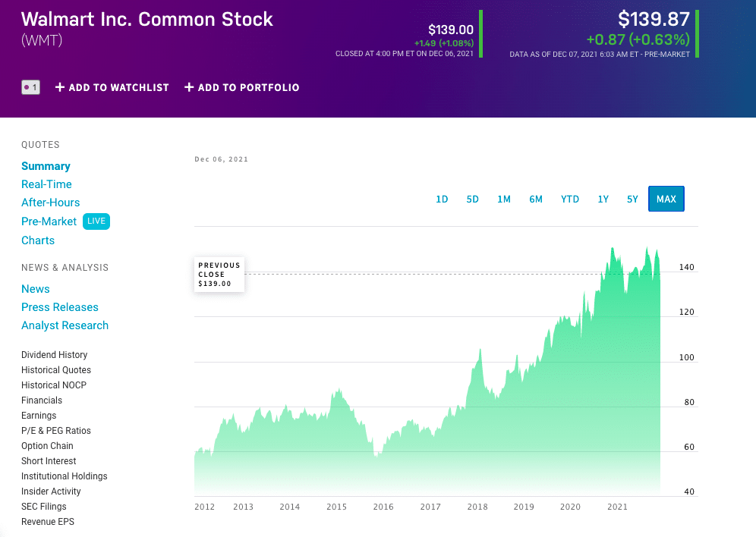The height and width of the screenshot is (537, 756).
Task: Show the YTD chart range
Action: point(570,199)
